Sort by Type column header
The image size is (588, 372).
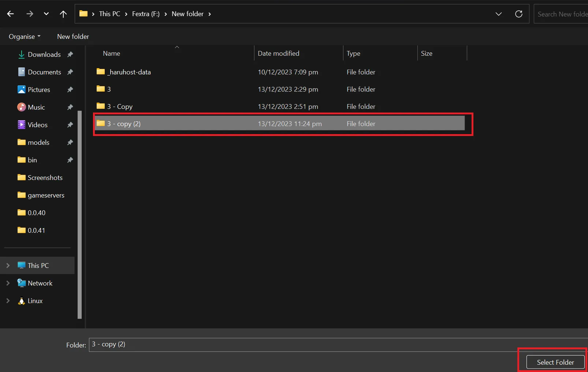click(x=353, y=54)
